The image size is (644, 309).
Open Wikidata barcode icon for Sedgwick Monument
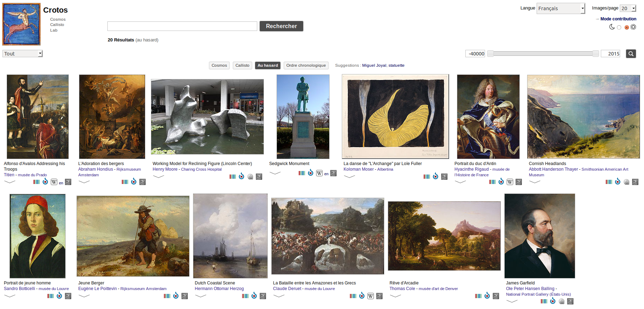pyautogui.click(x=302, y=173)
